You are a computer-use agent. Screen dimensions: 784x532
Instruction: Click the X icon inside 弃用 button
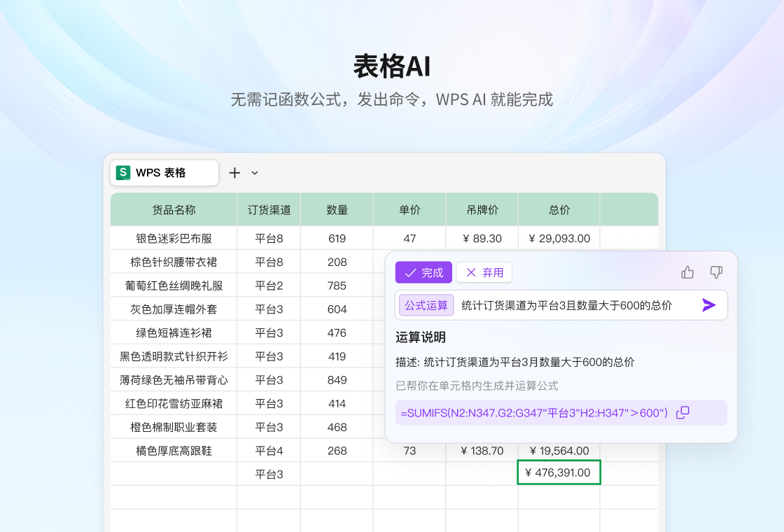tap(470, 272)
